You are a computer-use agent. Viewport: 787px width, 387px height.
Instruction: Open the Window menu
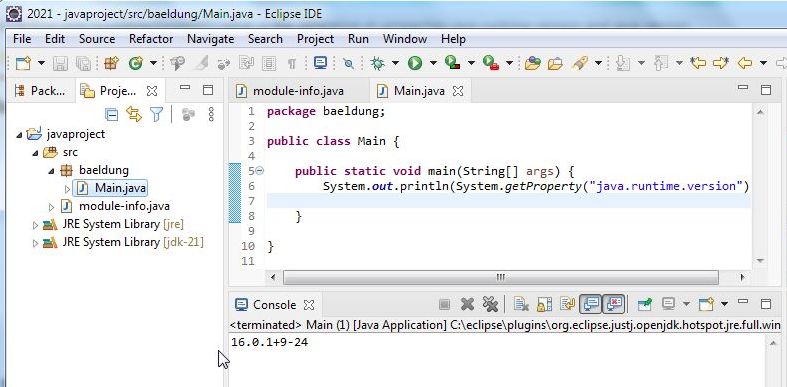[405, 39]
